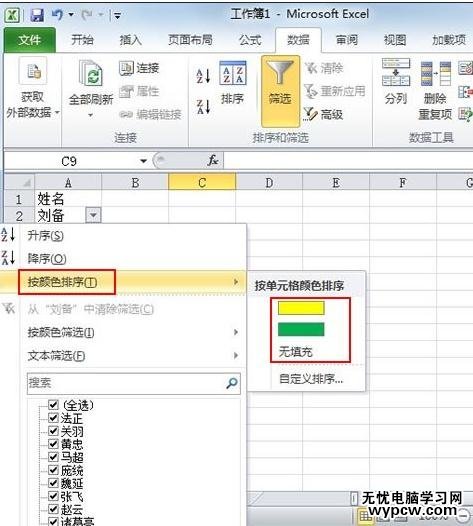473x526 pixels.
Task: Open 高级 advanced filter
Action: tap(323, 114)
